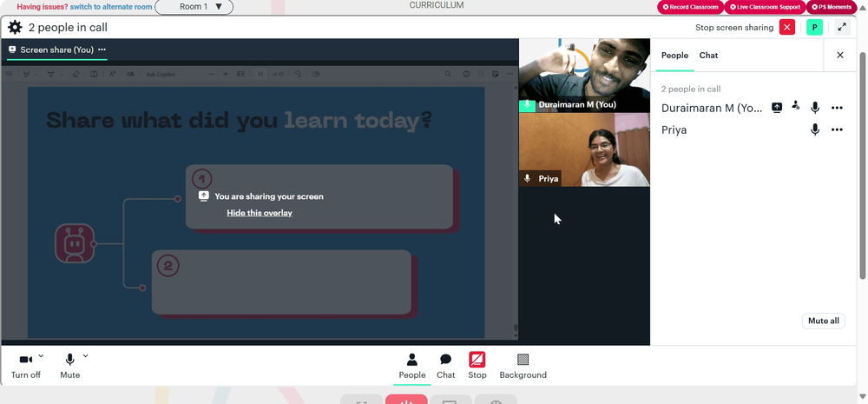Mute your microphone in bottom bar
This screenshot has height=404, width=868.
pos(69,366)
